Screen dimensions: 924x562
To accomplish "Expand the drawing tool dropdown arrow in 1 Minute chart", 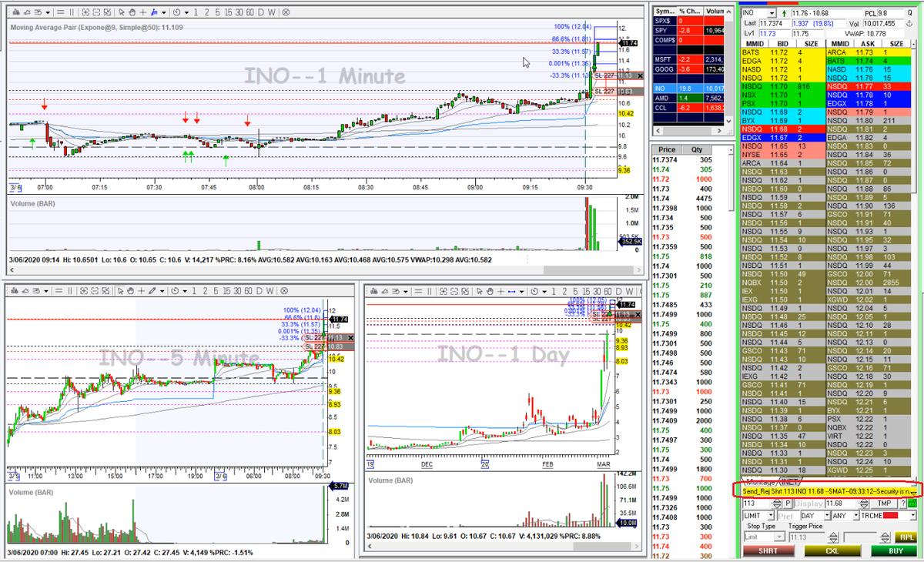I will (163, 12).
